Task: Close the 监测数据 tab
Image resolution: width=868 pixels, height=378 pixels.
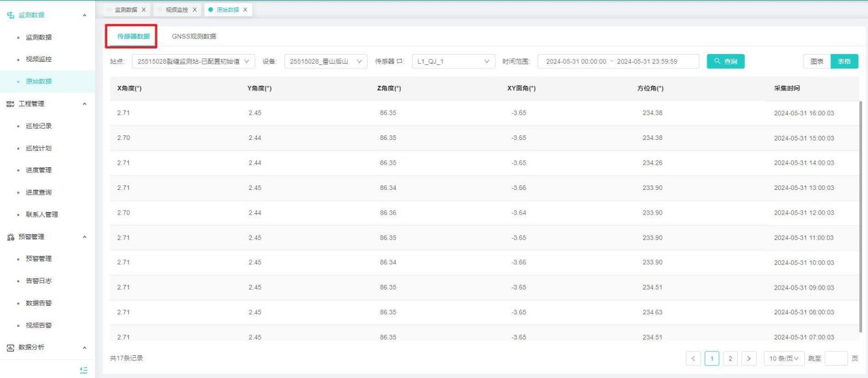Action: tap(142, 9)
